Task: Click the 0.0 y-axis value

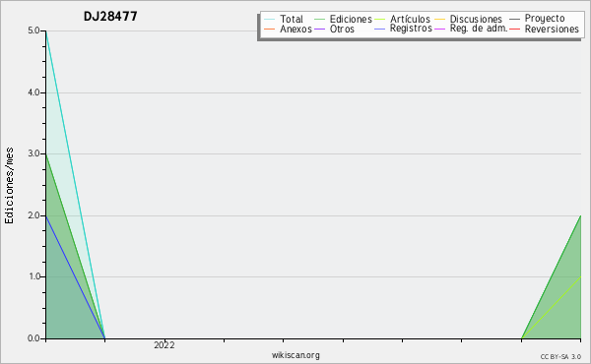Action: point(33,338)
